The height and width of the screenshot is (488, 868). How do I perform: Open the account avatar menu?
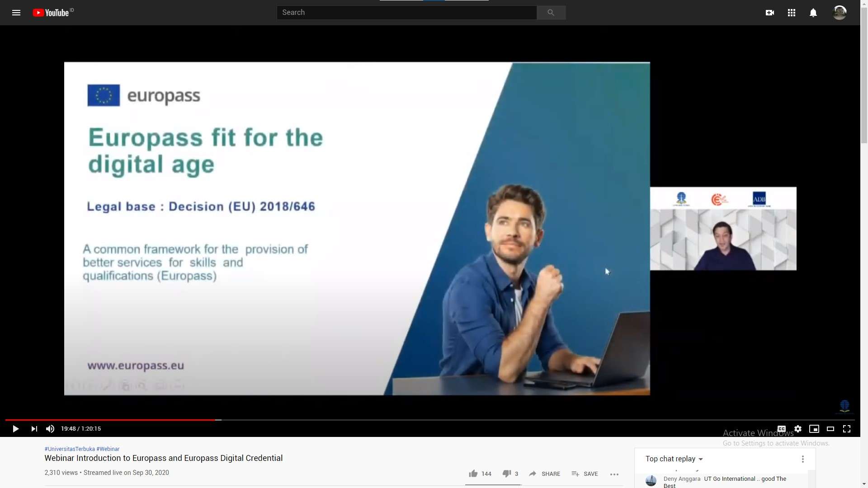coord(840,13)
